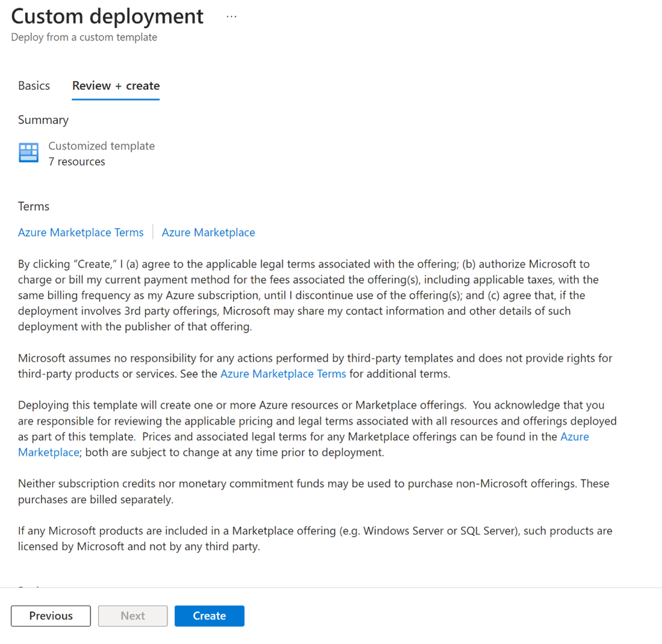Click the Terms section heading

tap(33, 206)
